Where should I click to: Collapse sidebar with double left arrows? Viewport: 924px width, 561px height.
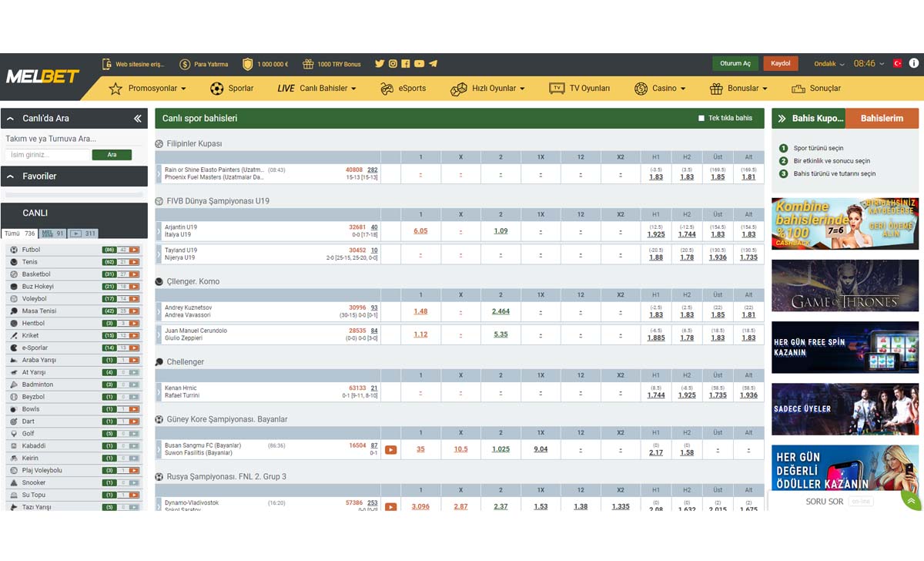[138, 119]
